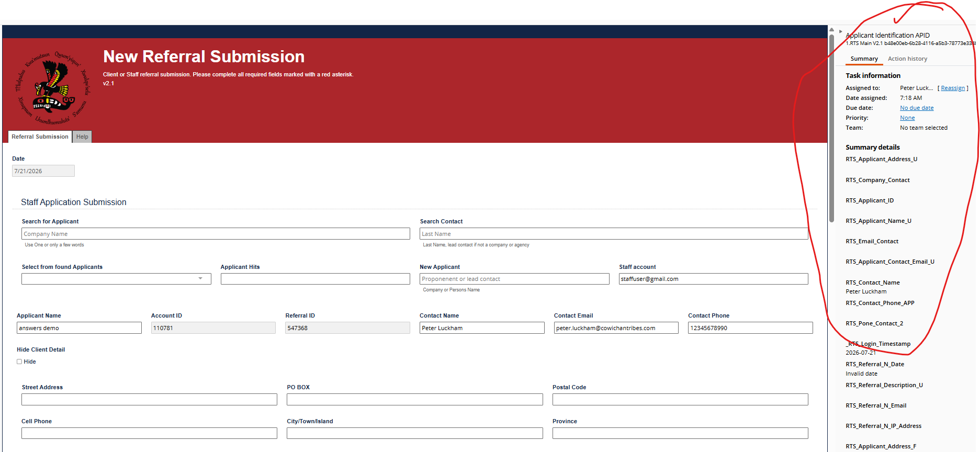Click the Date field showing 7/21/2026
This screenshot has width=980, height=452.
click(43, 171)
